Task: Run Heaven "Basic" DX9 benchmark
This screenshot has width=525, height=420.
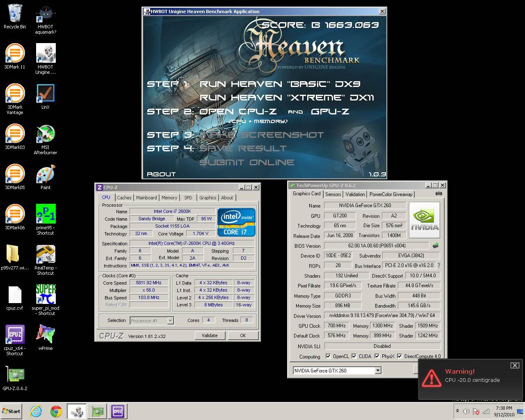Action: click(x=280, y=84)
